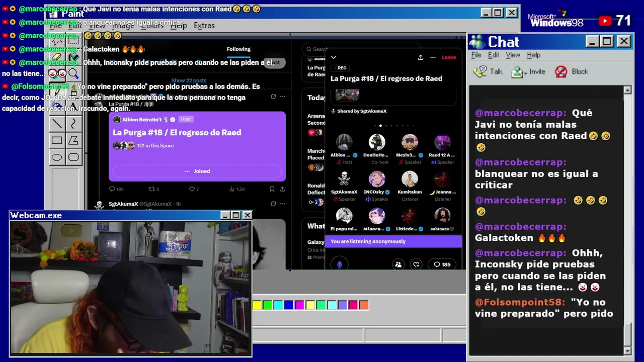Click the Joined button on the Space card
The image size is (644, 362).
pos(197,171)
